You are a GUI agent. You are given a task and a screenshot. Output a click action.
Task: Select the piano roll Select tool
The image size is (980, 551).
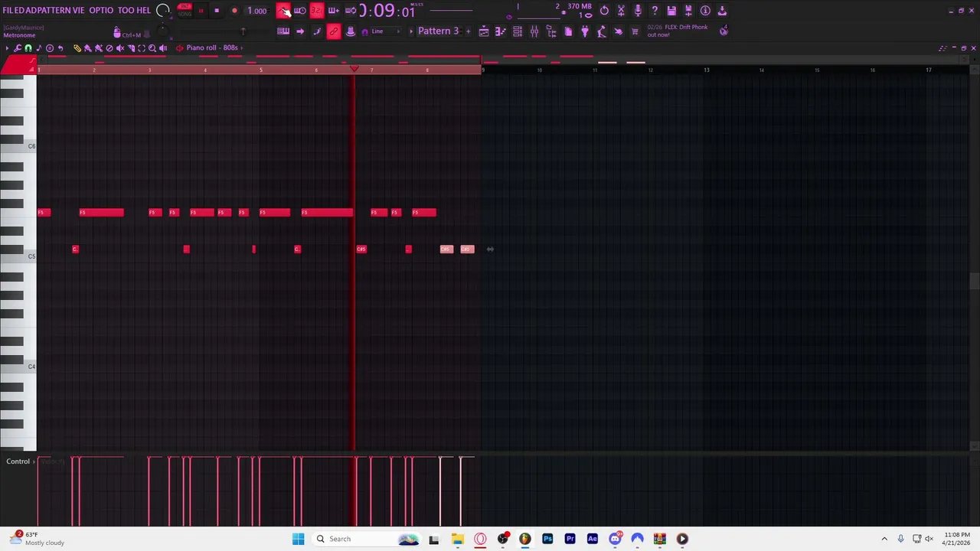(142, 47)
